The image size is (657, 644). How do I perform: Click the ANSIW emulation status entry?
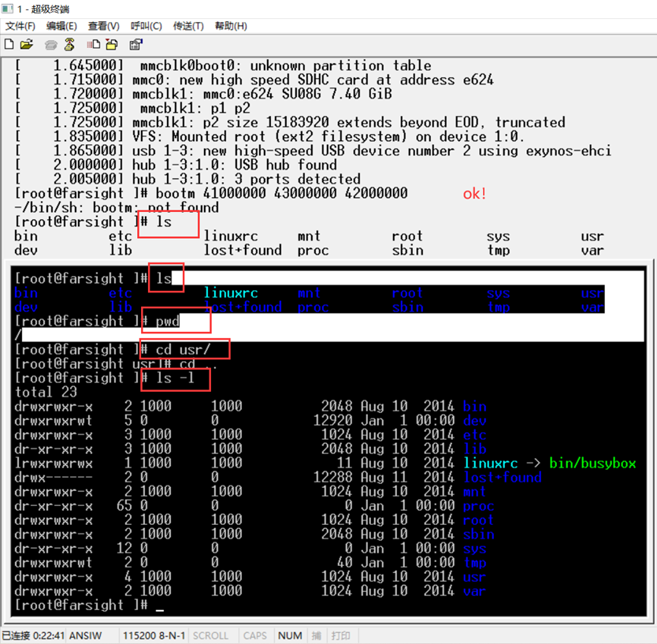point(86,635)
